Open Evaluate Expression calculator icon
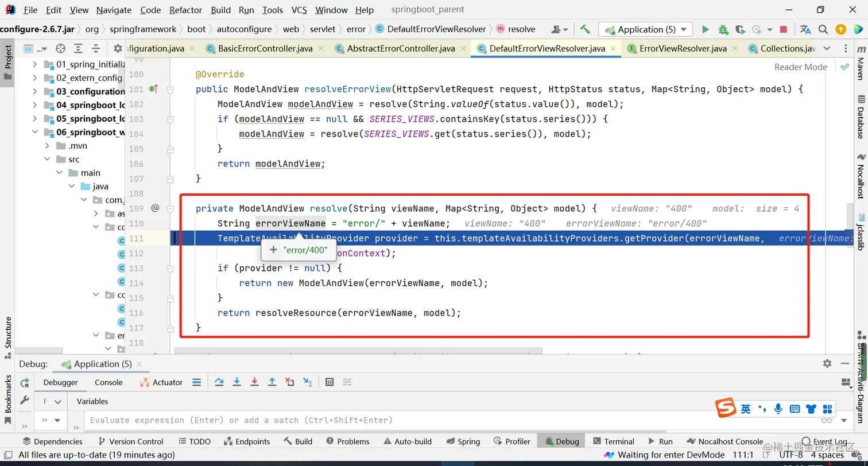 coord(330,382)
